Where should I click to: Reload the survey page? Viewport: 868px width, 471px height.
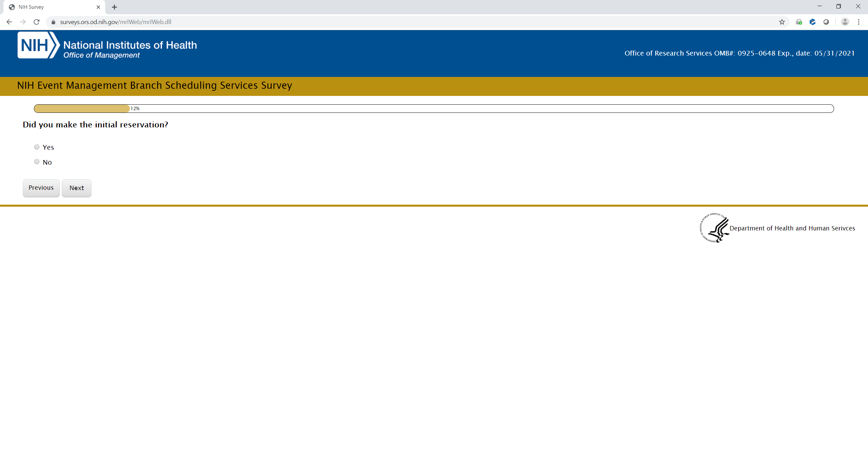point(37,22)
